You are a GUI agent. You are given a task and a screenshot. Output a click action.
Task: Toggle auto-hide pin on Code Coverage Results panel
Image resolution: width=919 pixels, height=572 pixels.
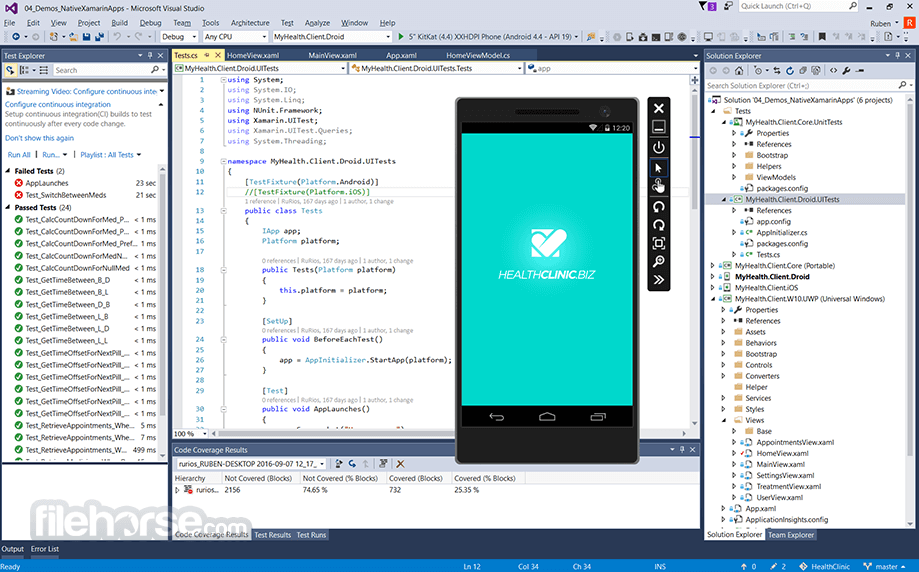coord(682,450)
